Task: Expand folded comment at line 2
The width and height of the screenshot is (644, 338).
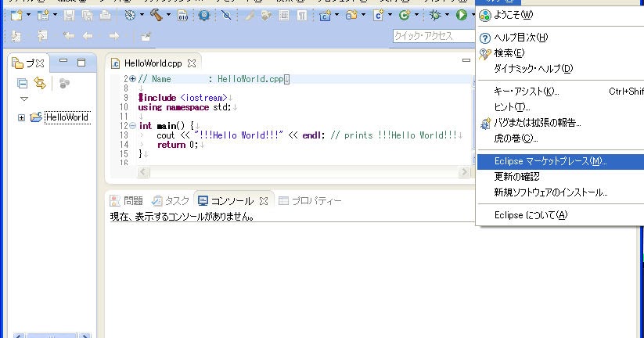Action: (x=133, y=79)
